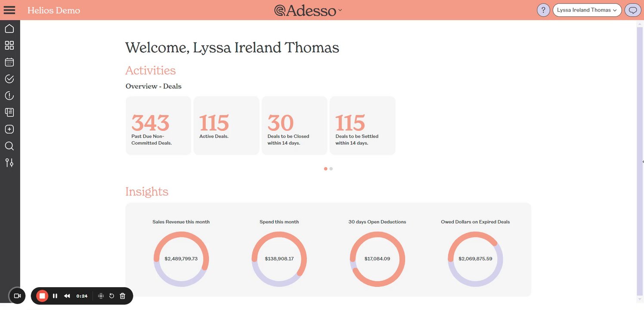Image resolution: width=644 pixels, height=310 pixels.
Task: Click the circled checkmark sidebar icon
Action: tap(9, 79)
